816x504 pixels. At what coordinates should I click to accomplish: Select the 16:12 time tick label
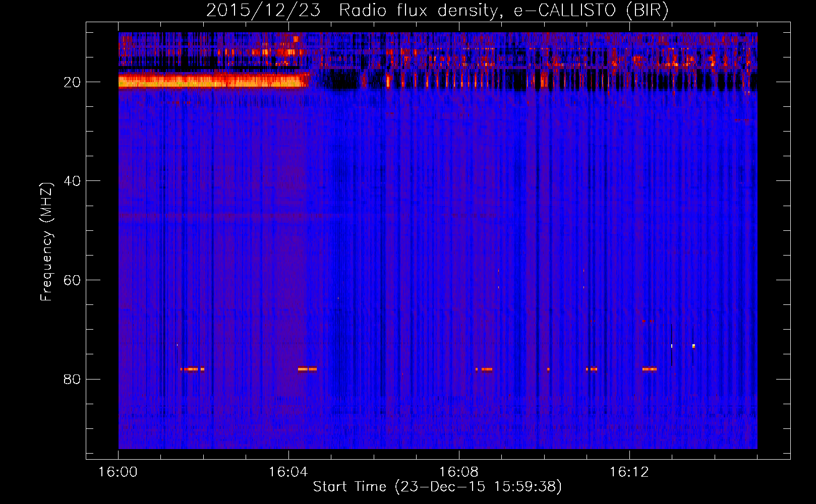[x=629, y=472]
